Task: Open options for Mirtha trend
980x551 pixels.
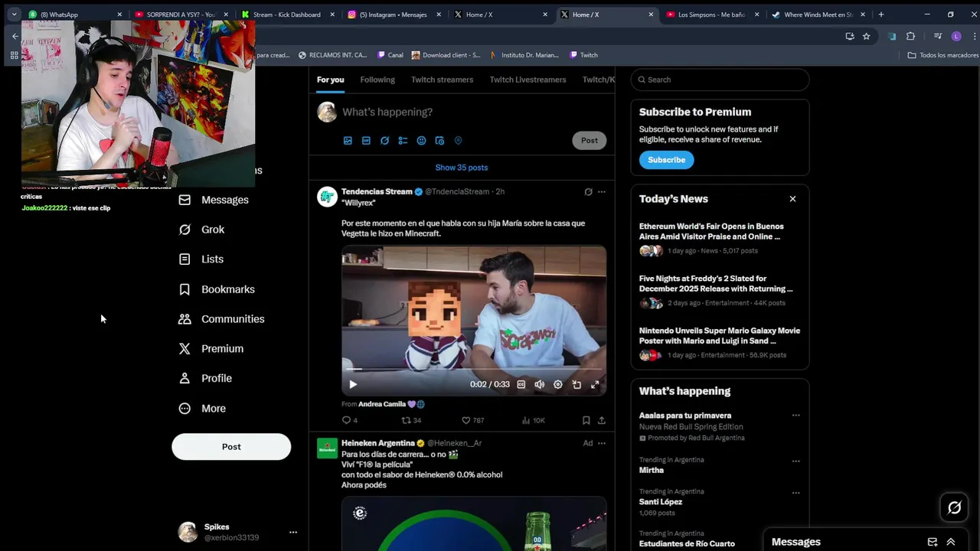Action: click(x=795, y=461)
